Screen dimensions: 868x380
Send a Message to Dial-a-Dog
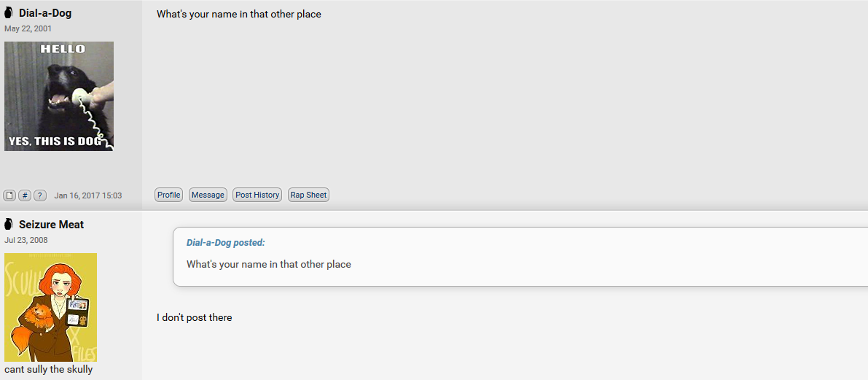tap(208, 195)
